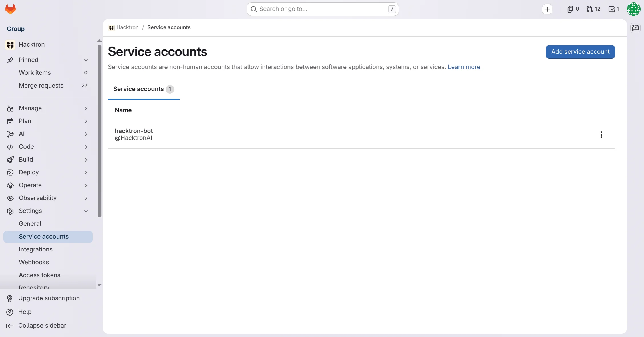The height and width of the screenshot is (337, 644).
Task: Click the Collapse sidebar arrow icon
Action: [x=10, y=326]
